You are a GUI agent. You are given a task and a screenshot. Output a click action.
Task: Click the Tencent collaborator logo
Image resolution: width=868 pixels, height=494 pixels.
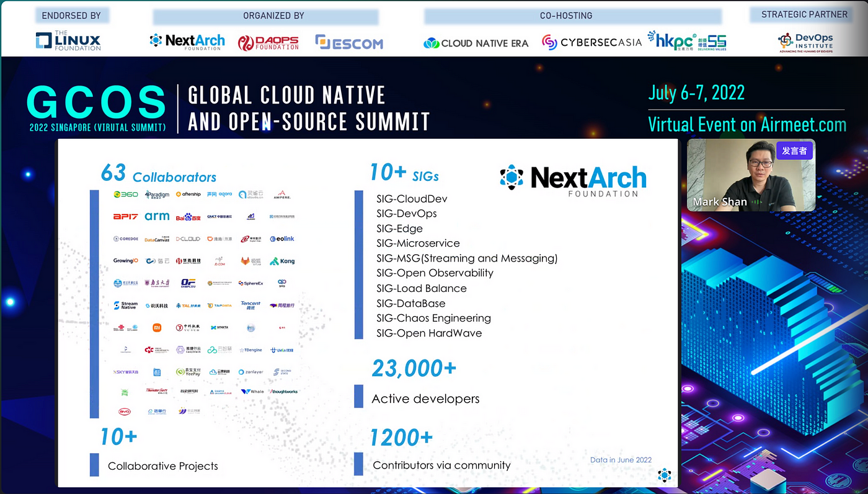pyautogui.click(x=250, y=306)
